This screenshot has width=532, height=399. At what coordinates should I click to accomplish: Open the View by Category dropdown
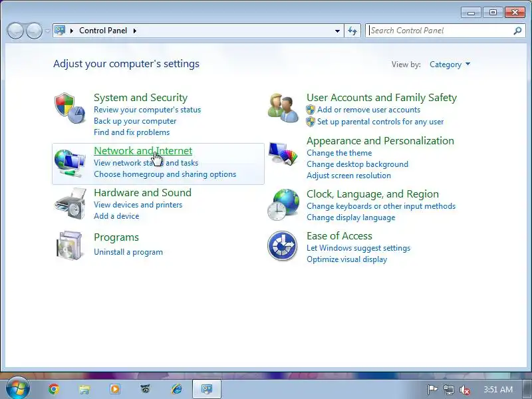450,65
